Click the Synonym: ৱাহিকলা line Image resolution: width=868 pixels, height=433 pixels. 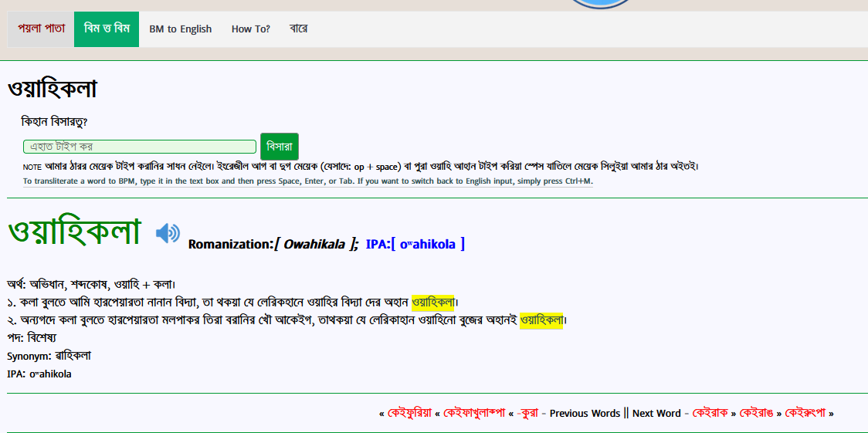49,356
